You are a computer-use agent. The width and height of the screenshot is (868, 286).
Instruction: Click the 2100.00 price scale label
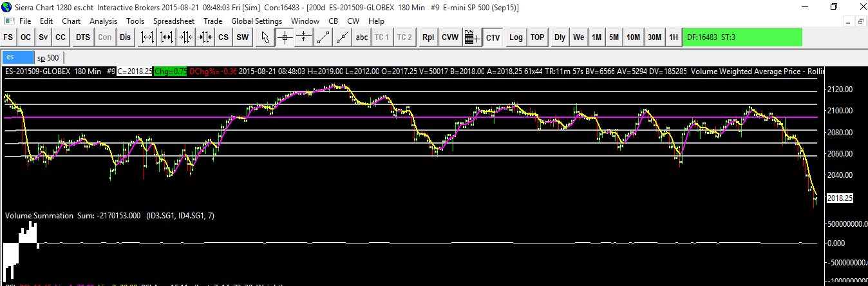click(x=840, y=111)
